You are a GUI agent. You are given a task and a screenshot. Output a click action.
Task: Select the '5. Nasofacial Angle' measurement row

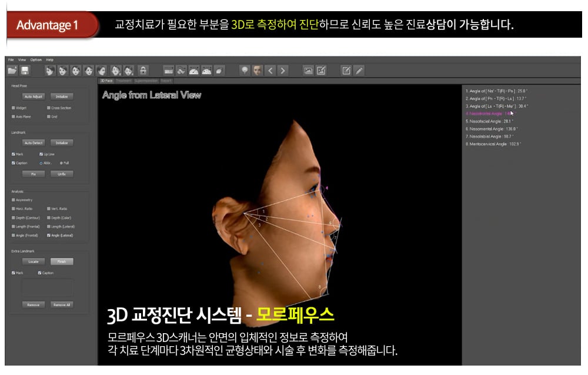(489, 121)
